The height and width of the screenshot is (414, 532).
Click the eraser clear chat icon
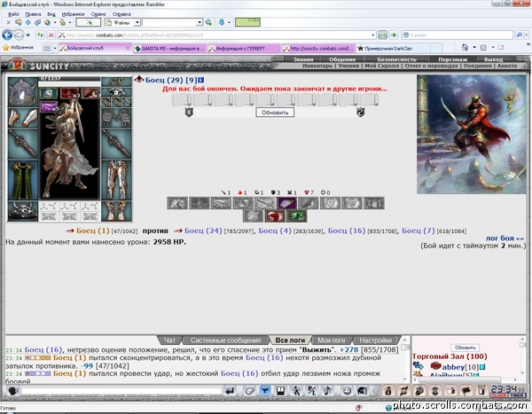(x=249, y=391)
